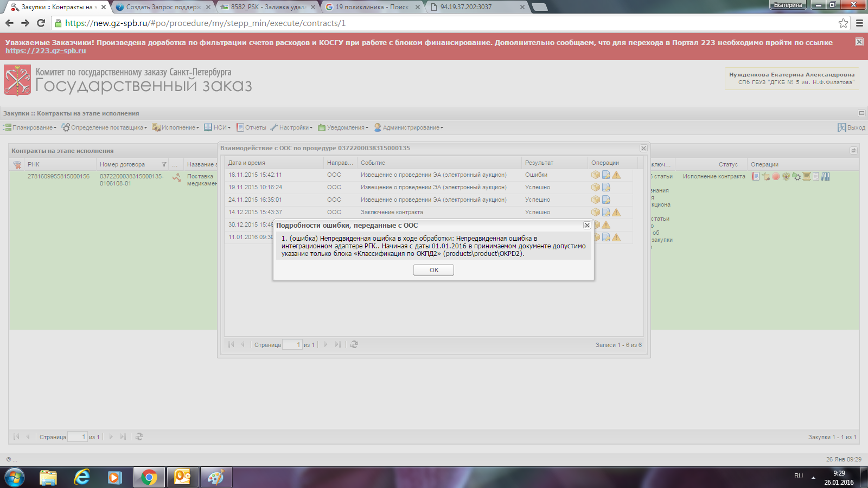Open the Исполнение dropdown menu

tap(176, 127)
